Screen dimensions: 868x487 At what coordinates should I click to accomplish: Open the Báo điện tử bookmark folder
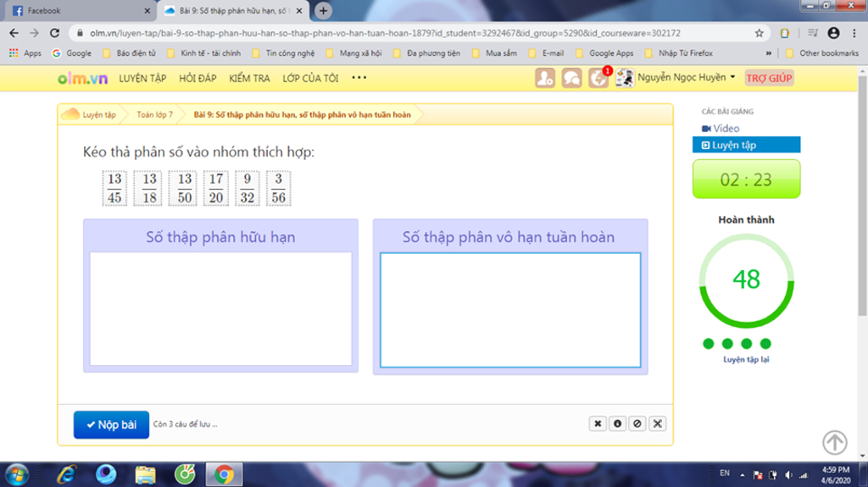(130, 53)
